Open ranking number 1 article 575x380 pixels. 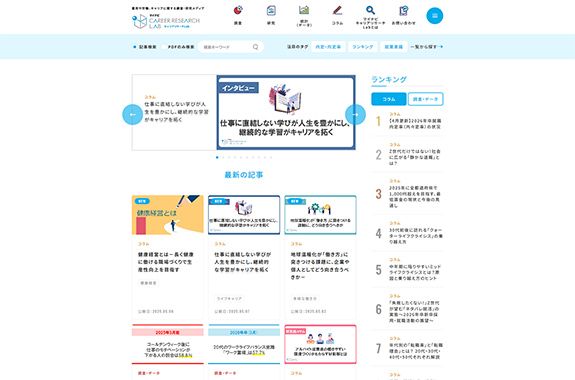pos(407,121)
